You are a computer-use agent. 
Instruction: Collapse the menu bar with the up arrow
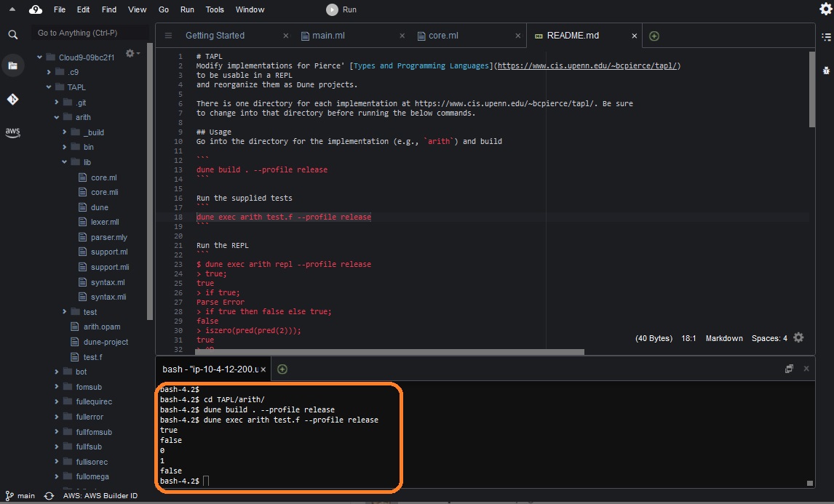pos(12,9)
